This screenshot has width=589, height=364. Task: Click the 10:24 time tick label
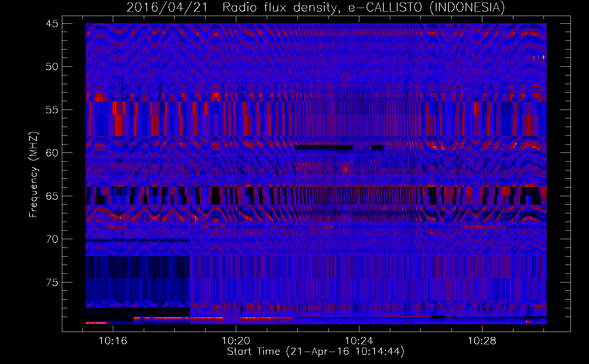click(359, 341)
